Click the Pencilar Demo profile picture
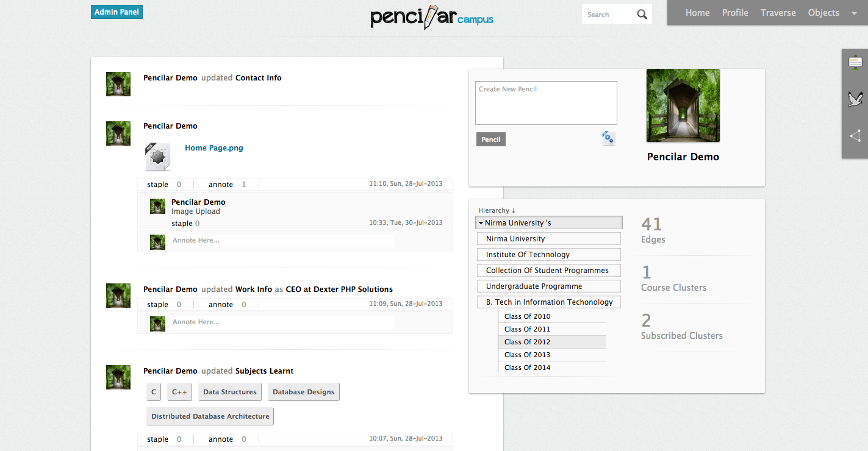This screenshot has width=868, height=451. (x=683, y=105)
